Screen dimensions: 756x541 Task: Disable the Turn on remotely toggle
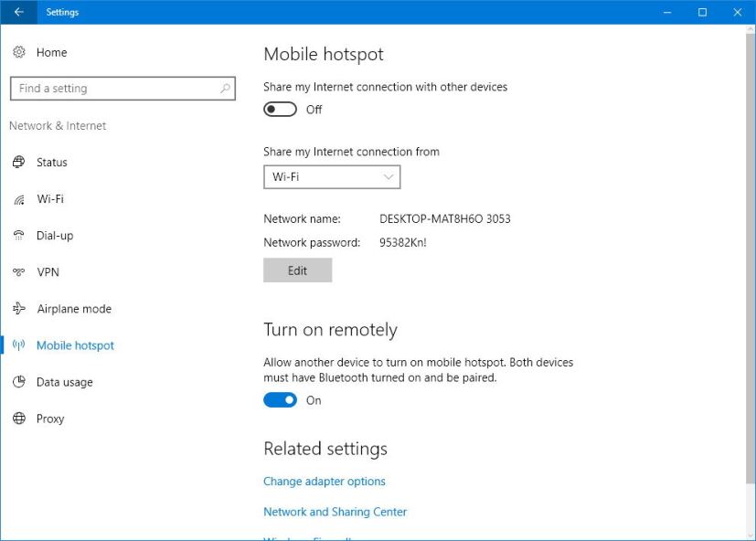coord(280,400)
